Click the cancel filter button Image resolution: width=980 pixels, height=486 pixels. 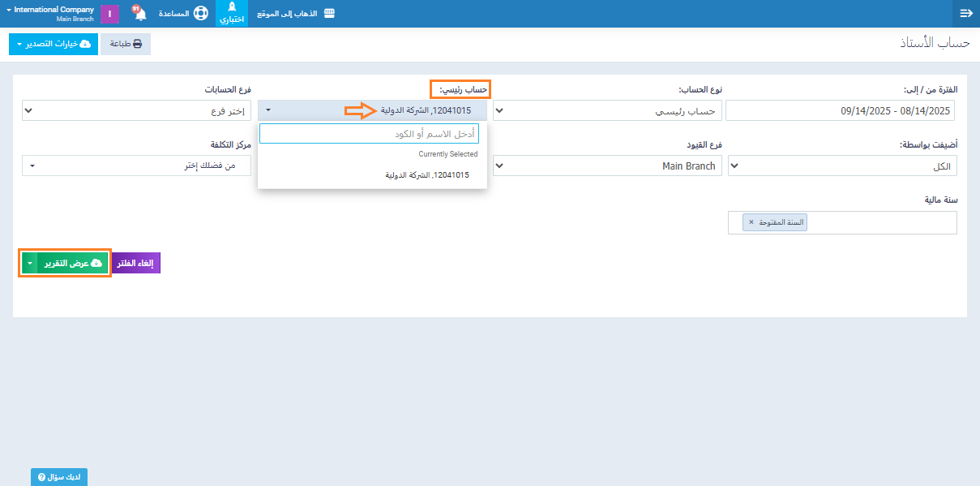tap(135, 263)
